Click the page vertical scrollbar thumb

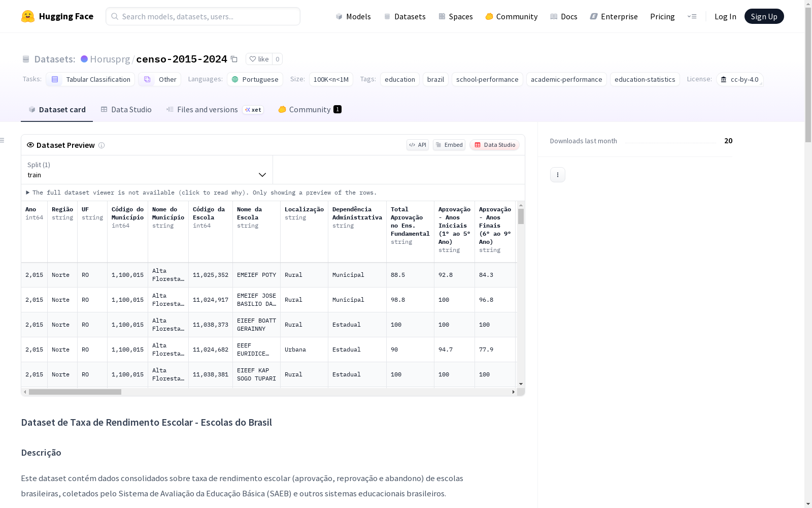pos(808,74)
